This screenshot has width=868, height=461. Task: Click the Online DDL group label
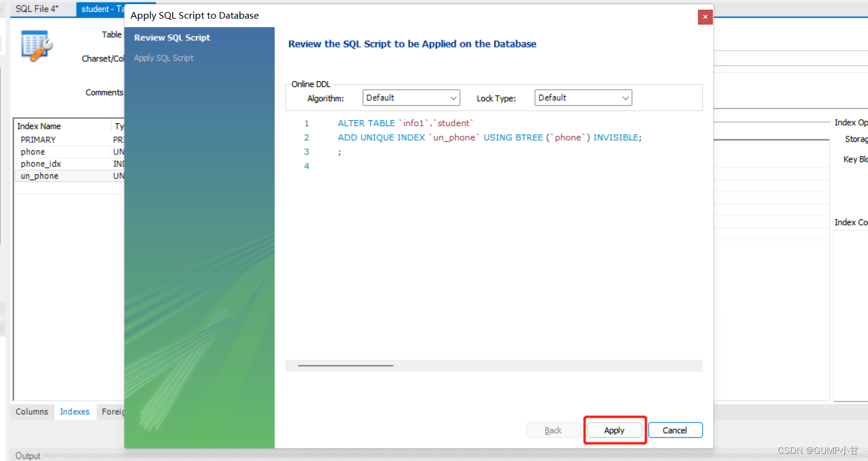tap(311, 85)
